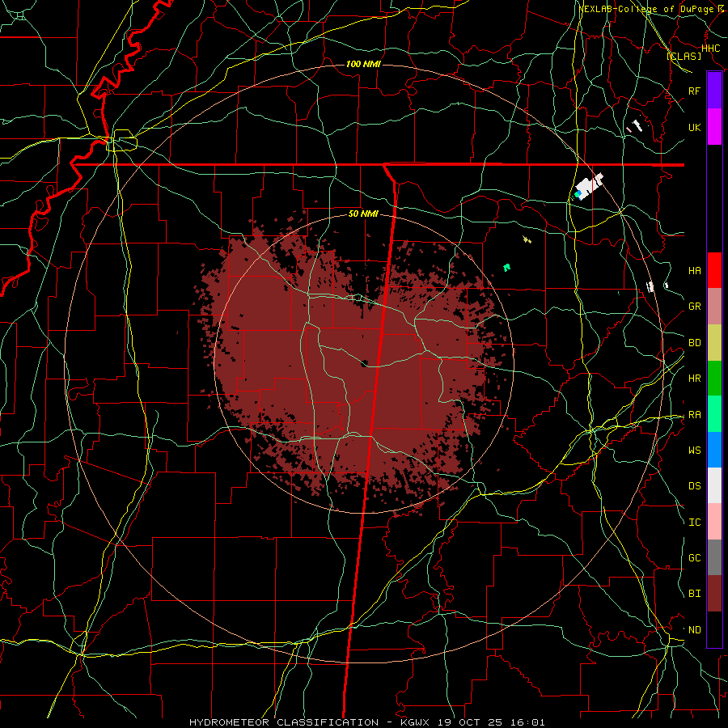Click the 50 NMI range ring label
This screenshot has width=728, height=728.
tap(363, 214)
